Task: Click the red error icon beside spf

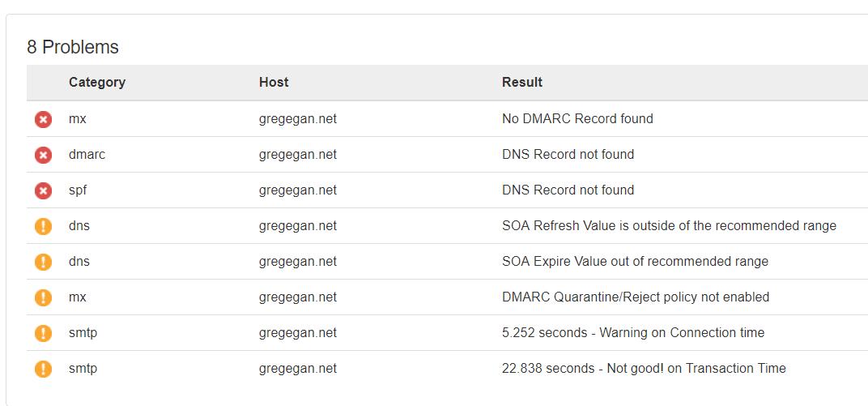Action: click(43, 190)
